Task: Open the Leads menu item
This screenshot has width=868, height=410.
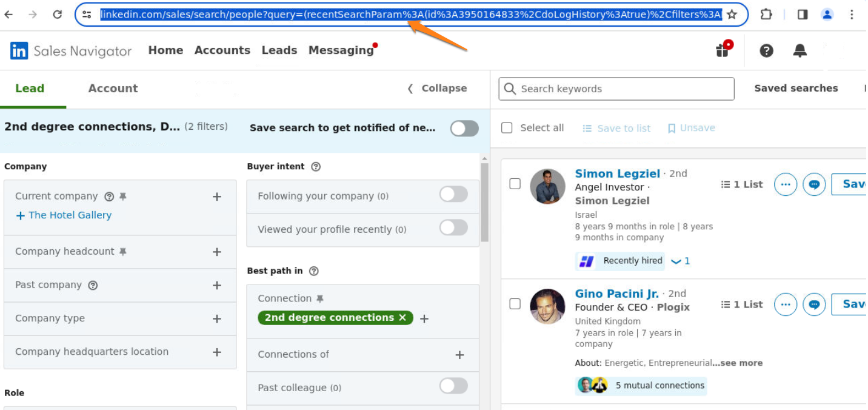Action: [279, 50]
